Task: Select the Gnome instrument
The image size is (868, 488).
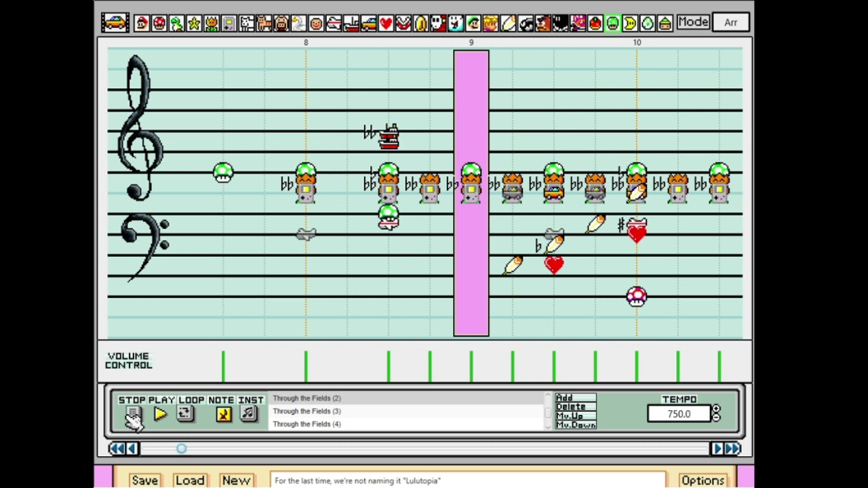Action: coord(665,23)
